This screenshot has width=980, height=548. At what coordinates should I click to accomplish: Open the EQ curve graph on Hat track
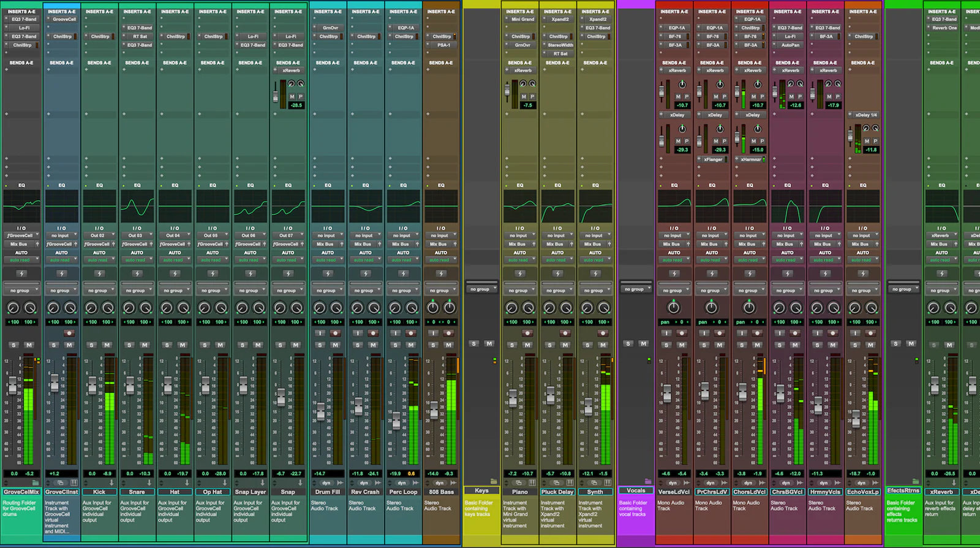[x=175, y=206]
